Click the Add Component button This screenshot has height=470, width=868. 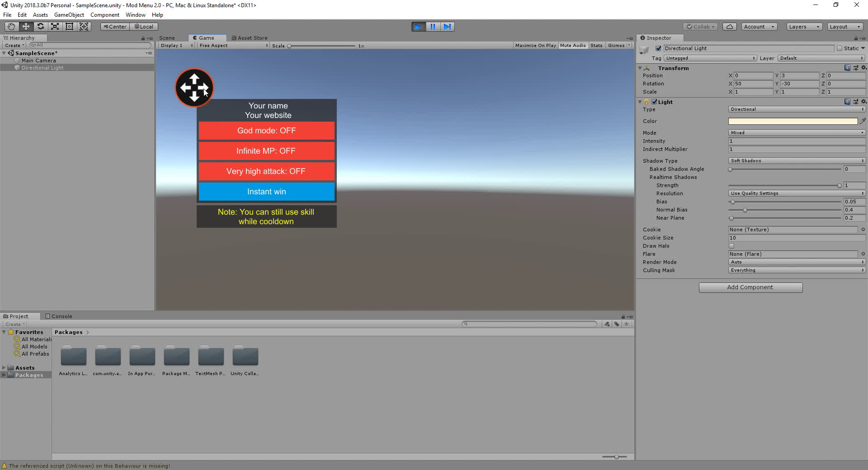[x=750, y=287]
